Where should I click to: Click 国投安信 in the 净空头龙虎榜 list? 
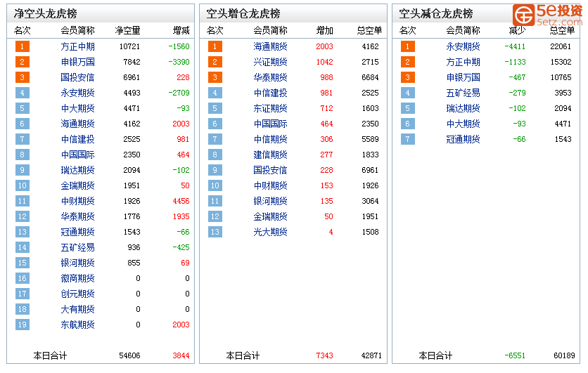pos(77,77)
